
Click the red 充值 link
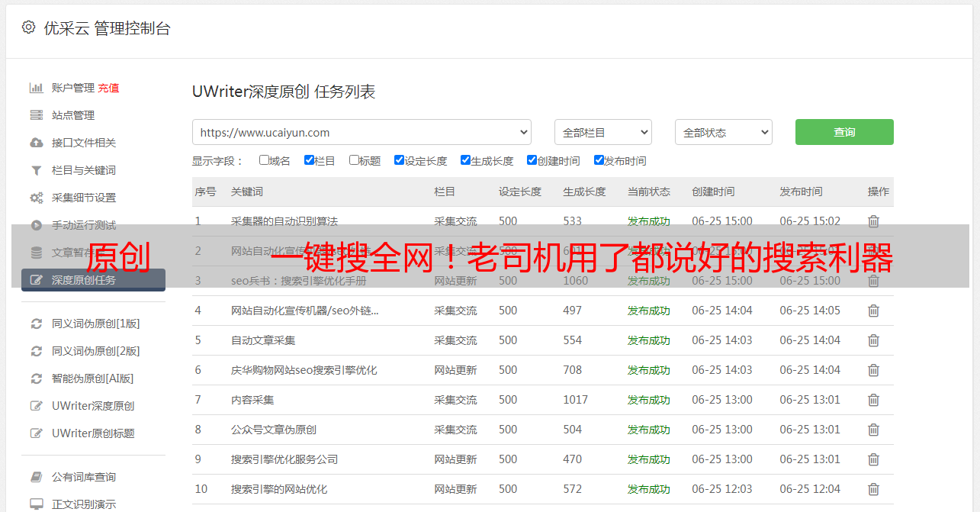click(x=108, y=88)
